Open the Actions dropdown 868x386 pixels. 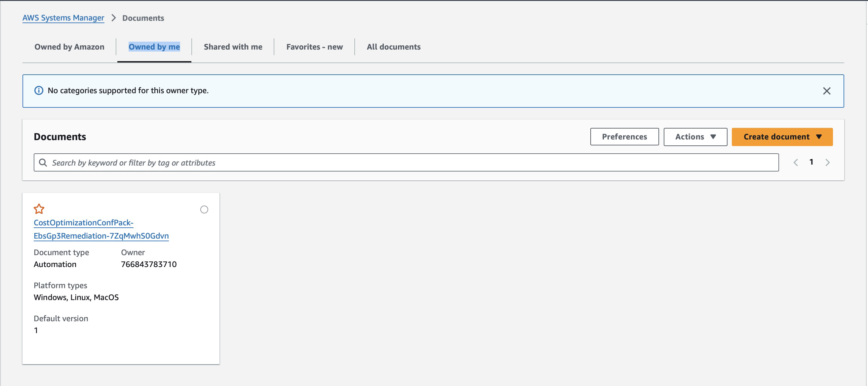pyautogui.click(x=695, y=137)
